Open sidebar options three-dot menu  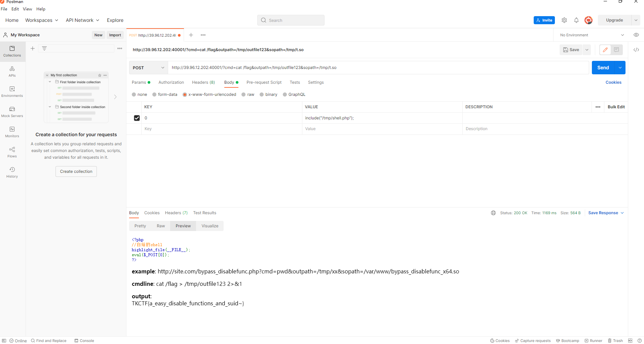pos(120,48)
